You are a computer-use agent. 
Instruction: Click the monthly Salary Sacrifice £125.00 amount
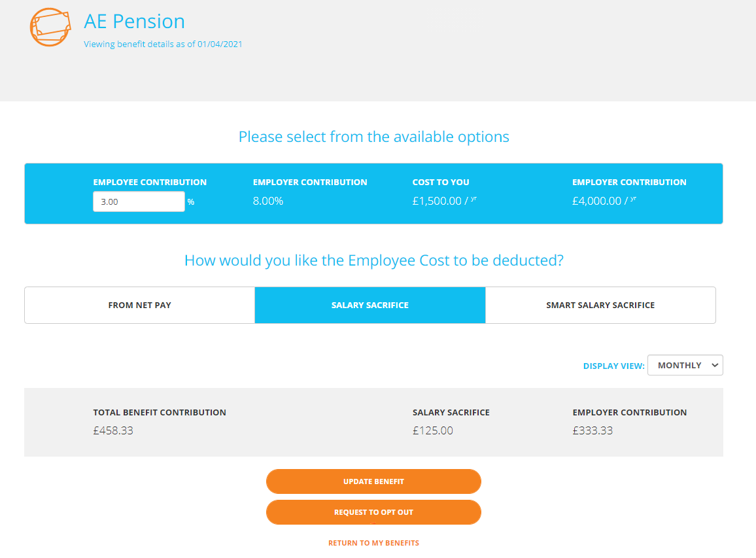pos(432,430)
